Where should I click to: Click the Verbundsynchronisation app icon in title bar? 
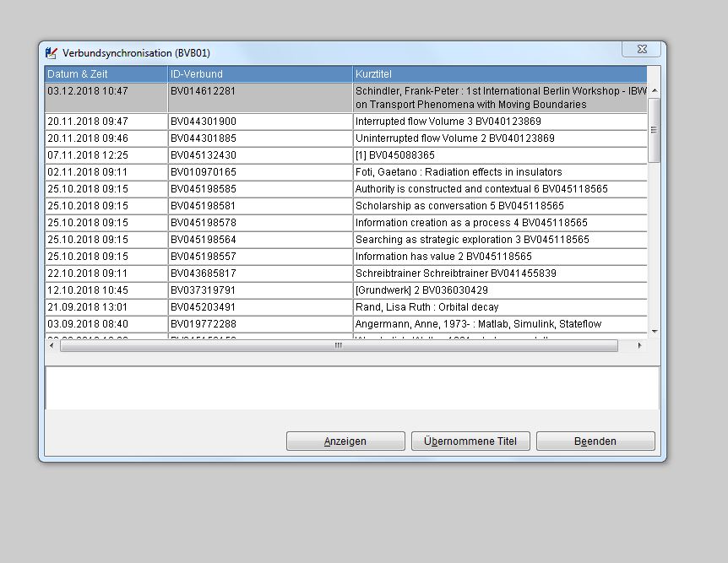point(52,52)
